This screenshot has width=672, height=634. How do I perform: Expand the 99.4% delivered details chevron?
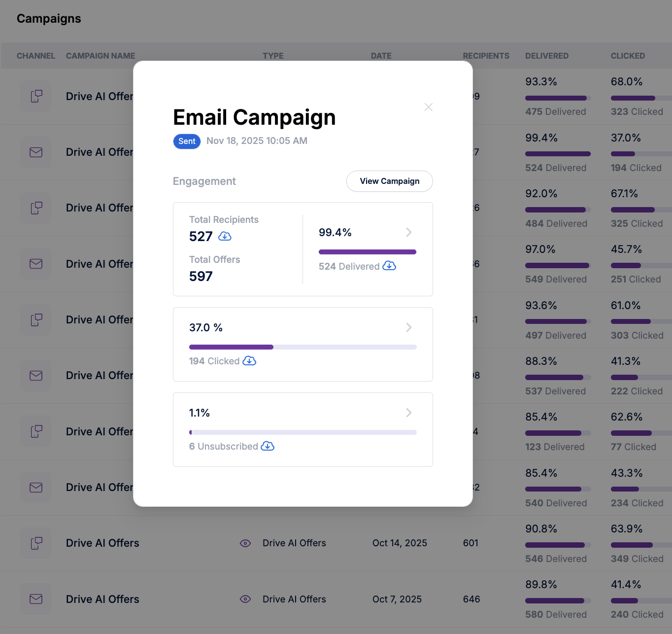[408, 232]
